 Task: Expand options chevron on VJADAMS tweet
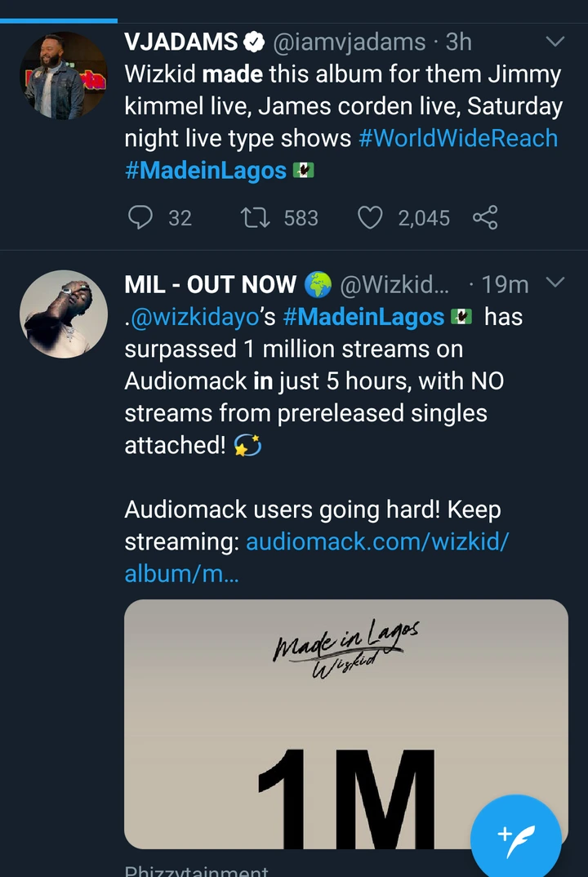click(555, 42)
